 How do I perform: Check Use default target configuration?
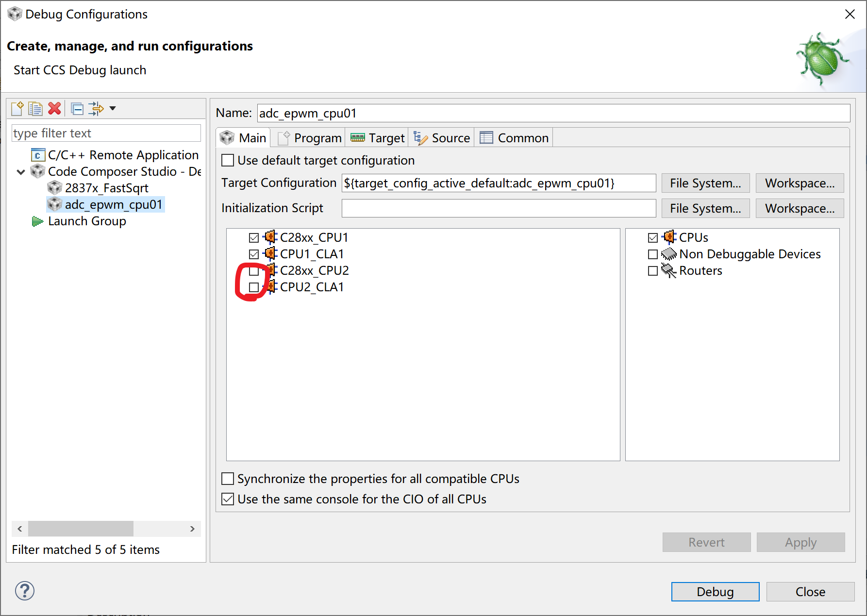click(228, 161)
